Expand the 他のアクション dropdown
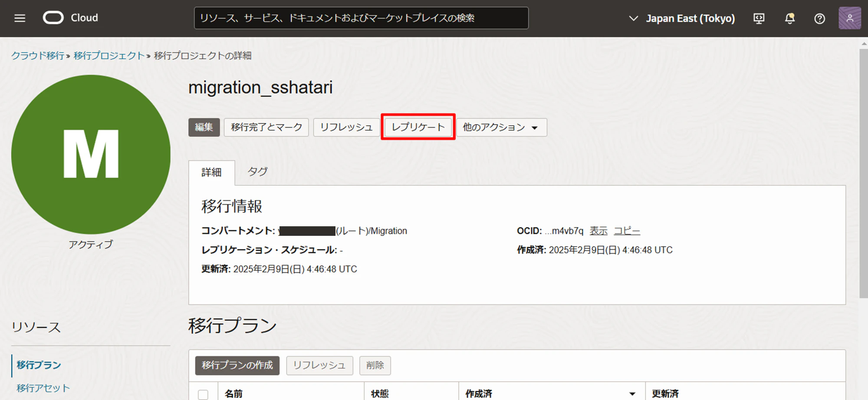This screenshot has width=868, height=400. [501, 127]
